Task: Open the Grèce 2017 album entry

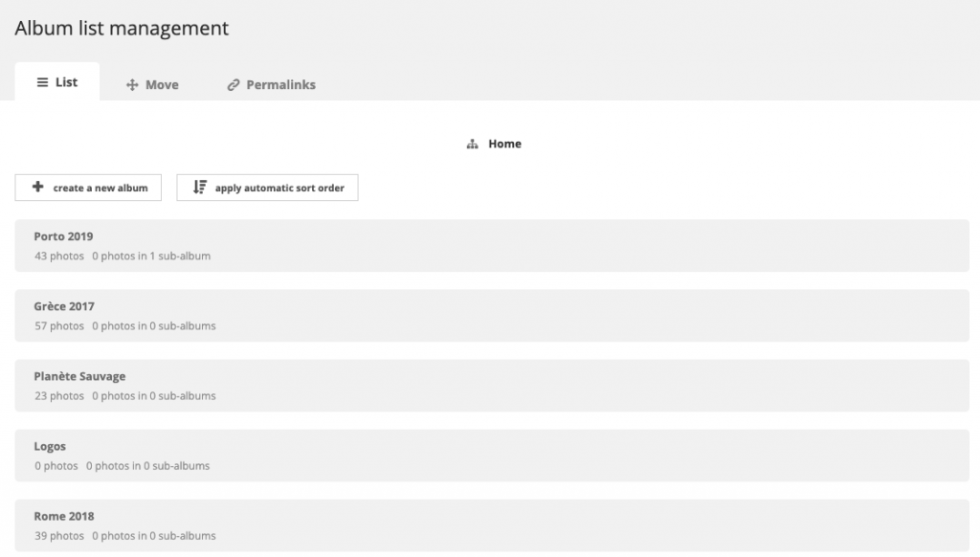Action: point(490,315)
